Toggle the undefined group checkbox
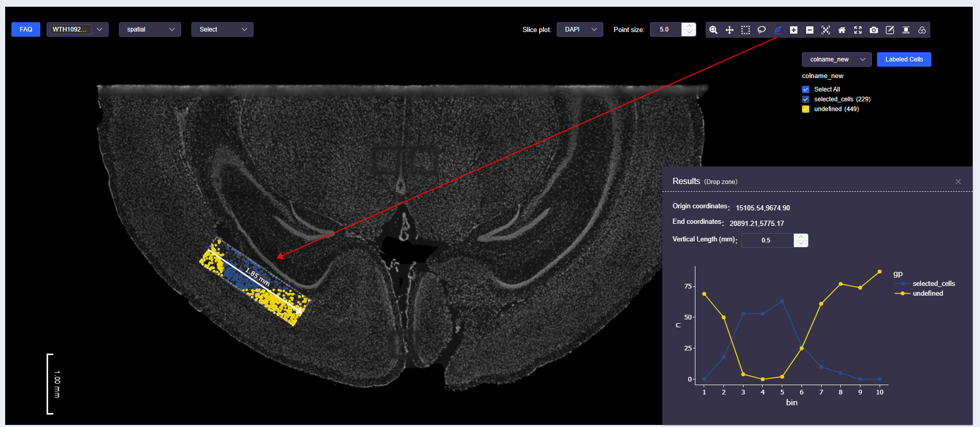980x427 pixels. pyautogui.click(x=806, y=109)
